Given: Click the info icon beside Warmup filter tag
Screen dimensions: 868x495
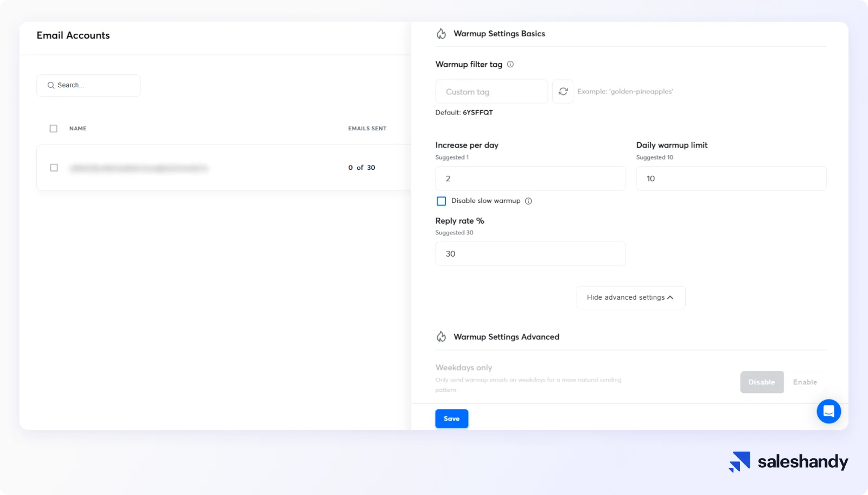Looking at the screenshot, I should [x=510, y=64].
